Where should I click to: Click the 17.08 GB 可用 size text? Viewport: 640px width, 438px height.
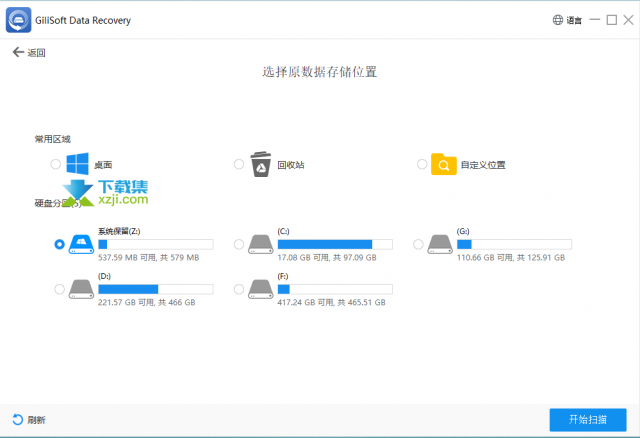click(327, 258)
